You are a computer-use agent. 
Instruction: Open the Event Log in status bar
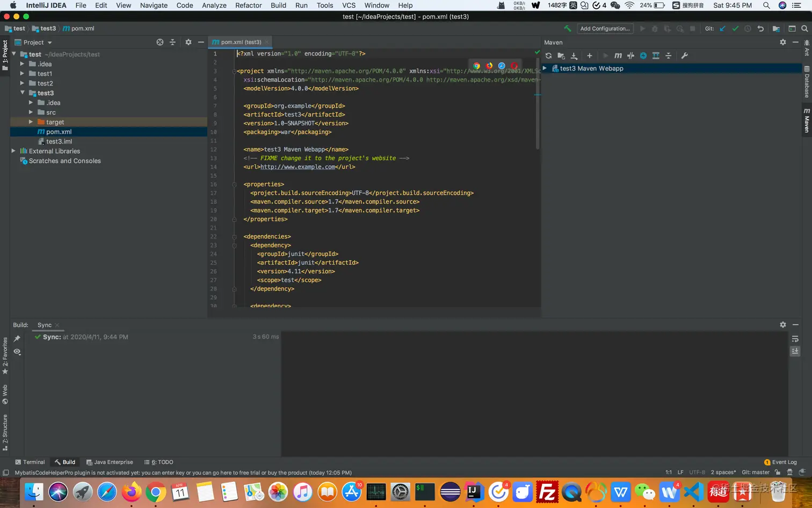pos(780,462)
